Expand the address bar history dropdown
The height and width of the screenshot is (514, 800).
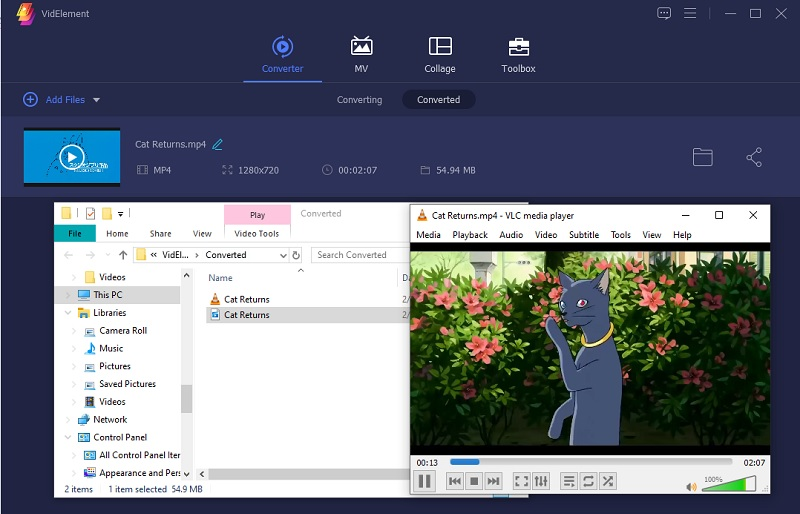point(283,255)
